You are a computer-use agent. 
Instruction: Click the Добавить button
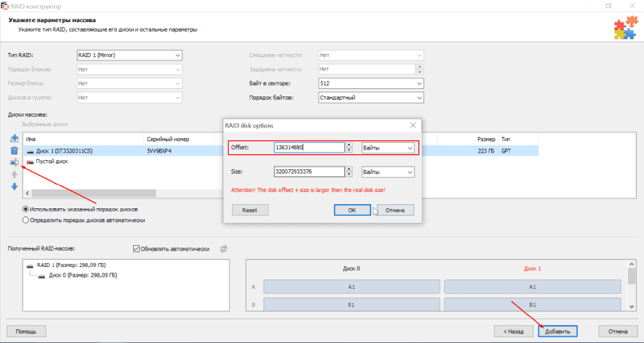pos(558,332)
